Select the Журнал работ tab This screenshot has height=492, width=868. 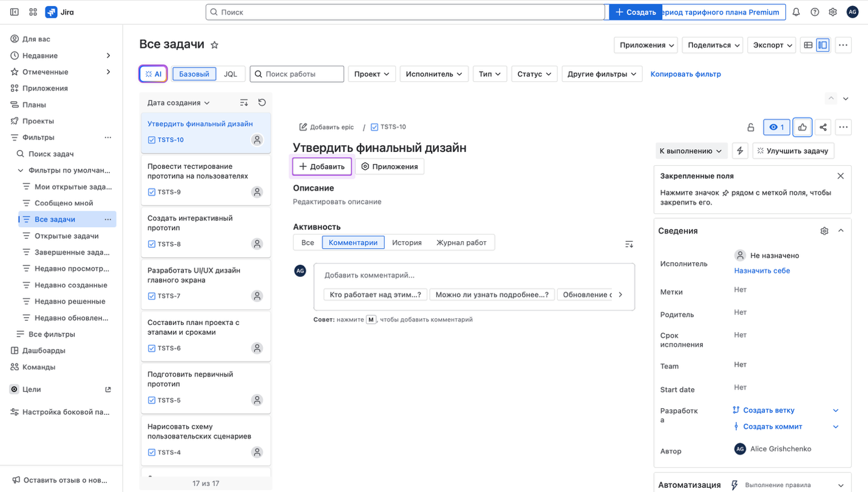coord(461,242)
